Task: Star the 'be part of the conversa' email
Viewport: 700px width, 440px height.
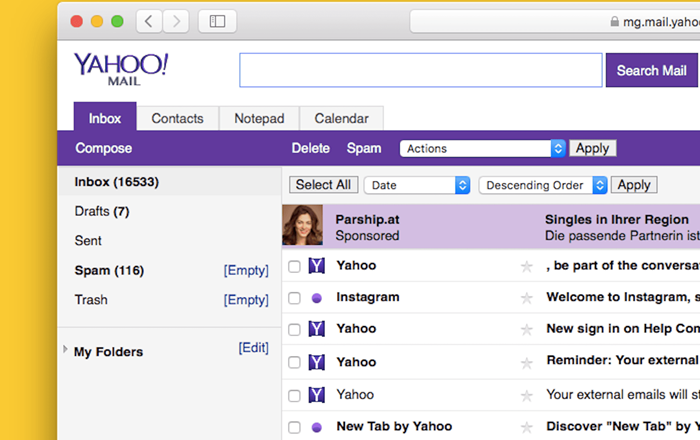Action: [x=527, y=266]
